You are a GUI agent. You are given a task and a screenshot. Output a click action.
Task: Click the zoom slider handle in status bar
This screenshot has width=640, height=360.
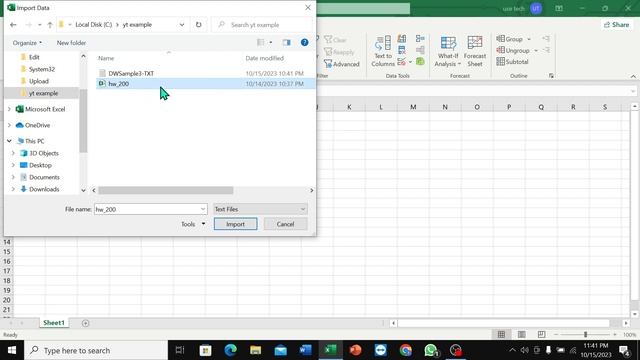tap(585, 335)
